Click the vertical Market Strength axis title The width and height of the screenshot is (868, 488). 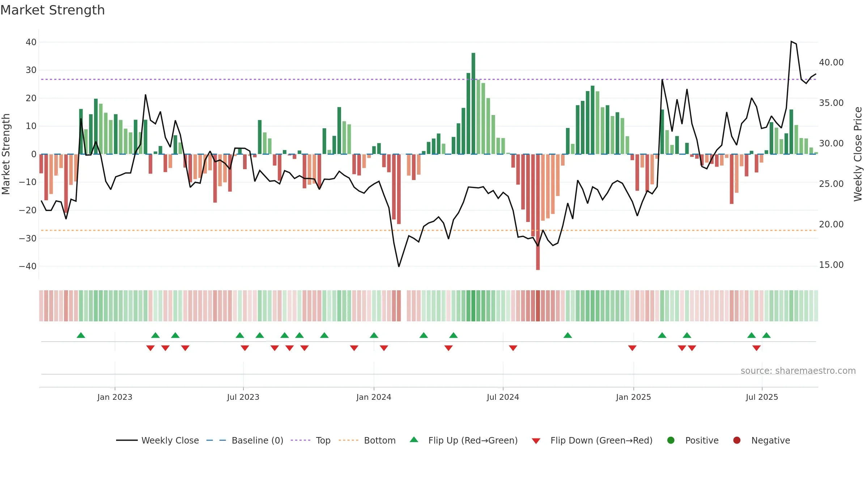click(6, 154)
